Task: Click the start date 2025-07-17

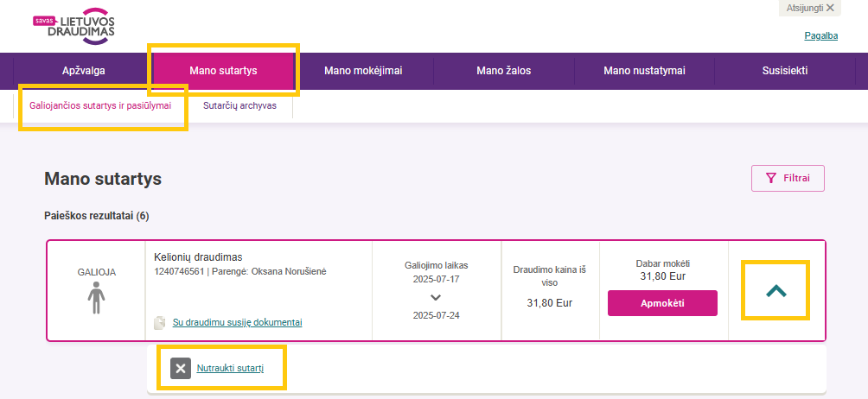Action: [x=437, y=279]
